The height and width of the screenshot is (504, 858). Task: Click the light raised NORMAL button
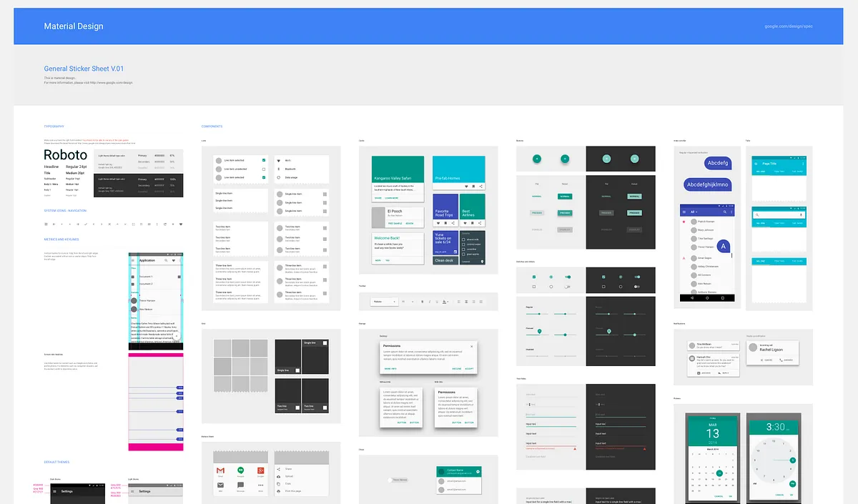point(564,196)
